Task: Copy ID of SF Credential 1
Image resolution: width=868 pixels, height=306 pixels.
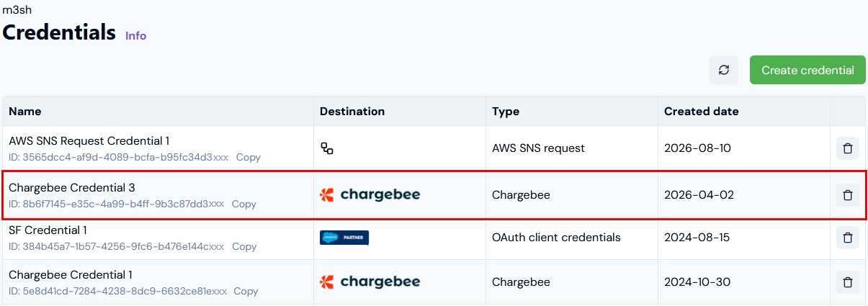Action: pyautogui.click(x=244, y=246)
